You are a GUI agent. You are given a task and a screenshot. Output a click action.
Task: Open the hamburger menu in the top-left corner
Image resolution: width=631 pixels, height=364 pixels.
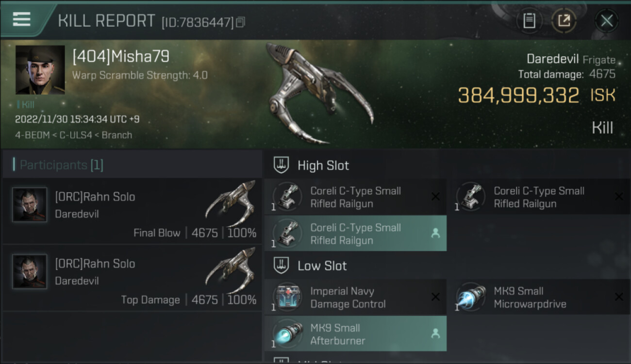point(21,19)
